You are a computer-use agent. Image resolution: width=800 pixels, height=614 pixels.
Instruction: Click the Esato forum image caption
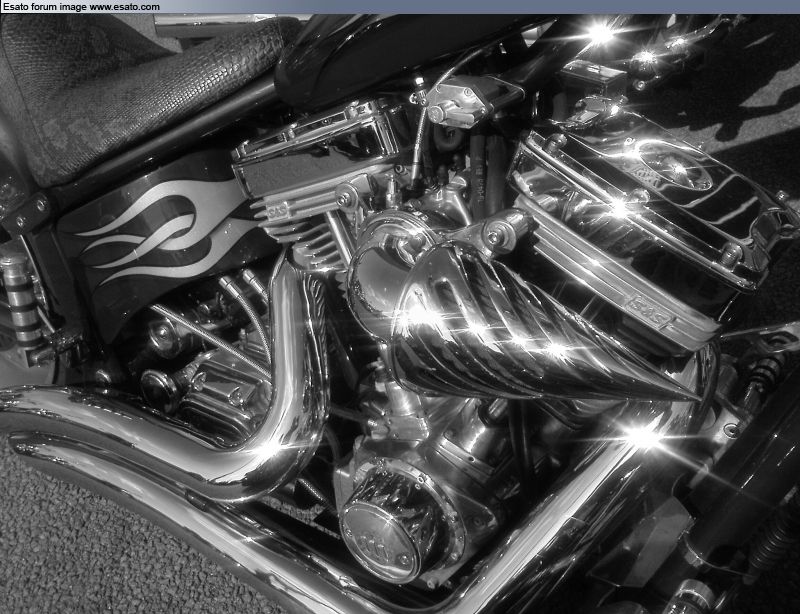tap(45, 7)
